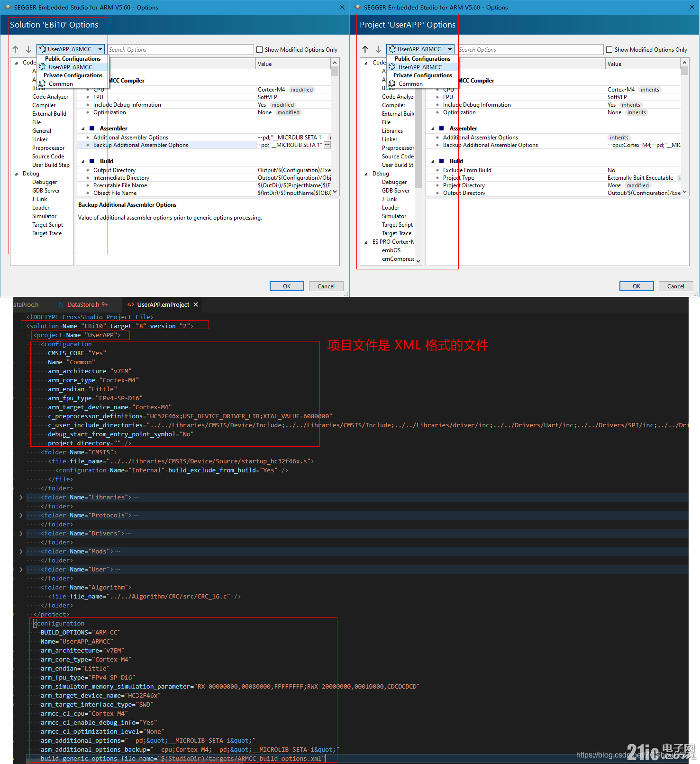Select Linker in Solution options tree
This screenshot has width=700, height=764.
coord(40,139)
